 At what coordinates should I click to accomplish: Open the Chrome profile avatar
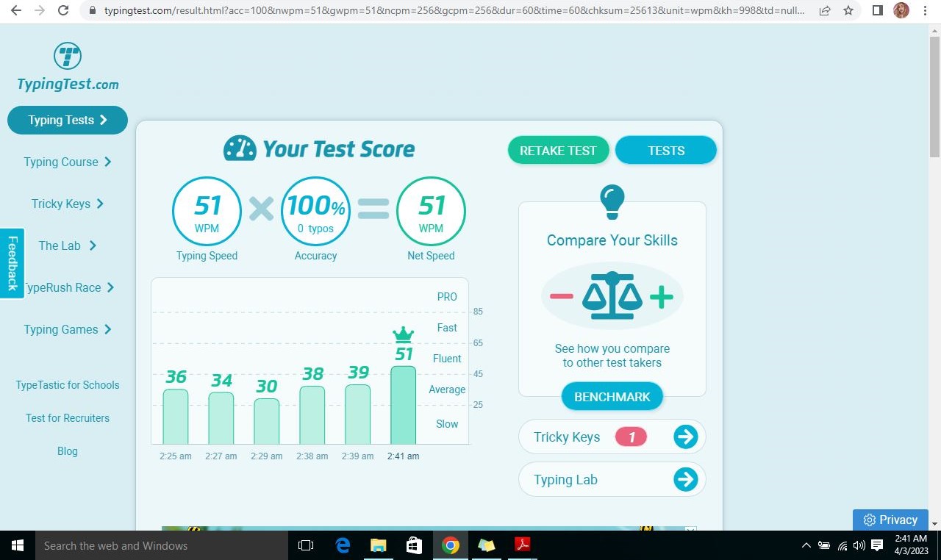pos(901,11)
